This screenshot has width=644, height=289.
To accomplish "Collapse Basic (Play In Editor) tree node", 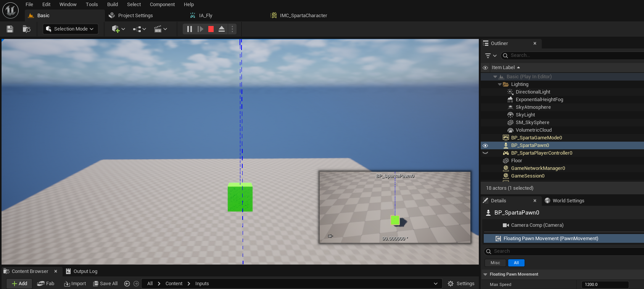I will click(x=495, y=77).
